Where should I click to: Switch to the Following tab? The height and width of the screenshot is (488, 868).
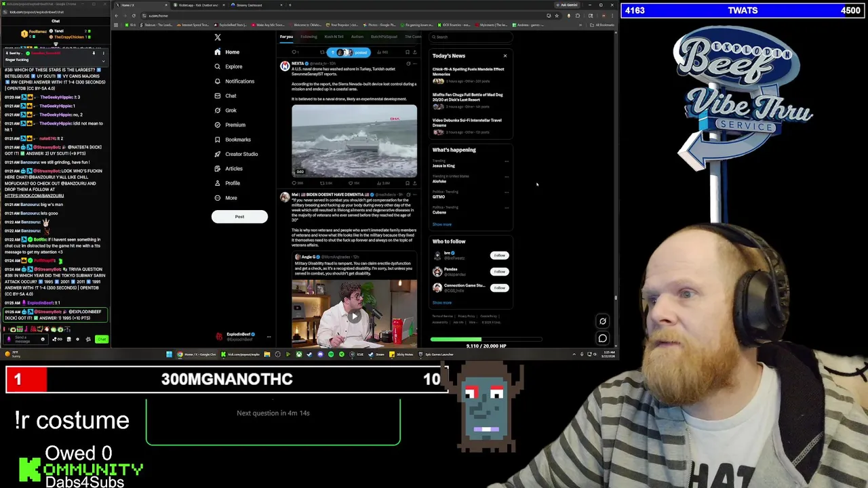(309, 37)
